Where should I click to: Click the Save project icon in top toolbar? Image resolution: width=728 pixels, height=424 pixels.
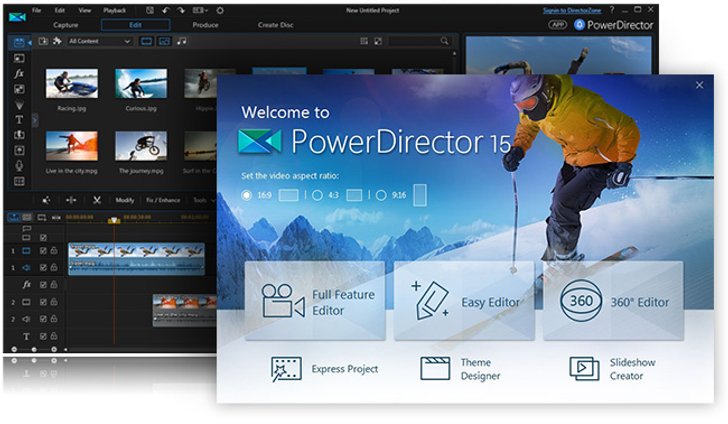click(x=150, y=10)
